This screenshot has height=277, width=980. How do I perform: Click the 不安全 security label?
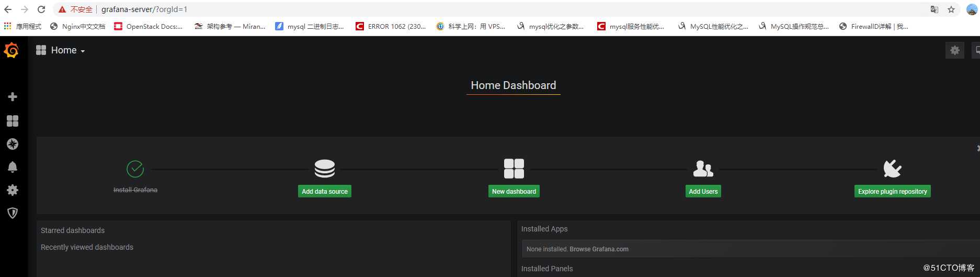(81, 9)
